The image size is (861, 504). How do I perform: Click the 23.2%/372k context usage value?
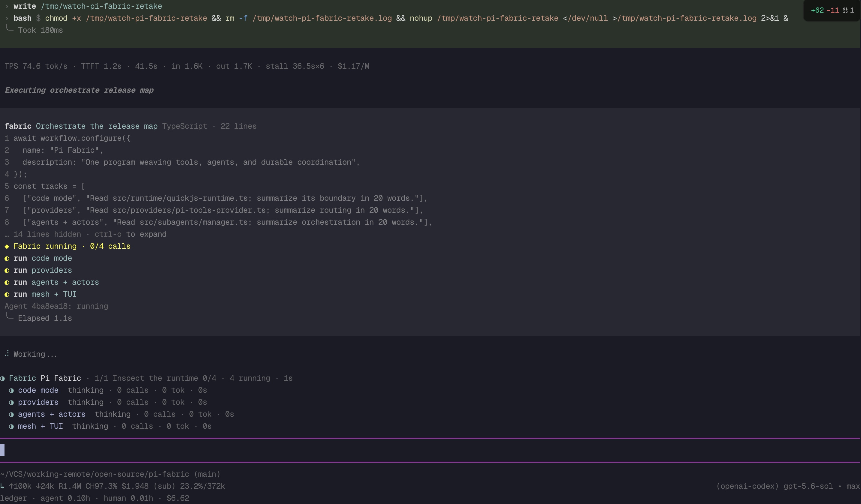[202, 486]
